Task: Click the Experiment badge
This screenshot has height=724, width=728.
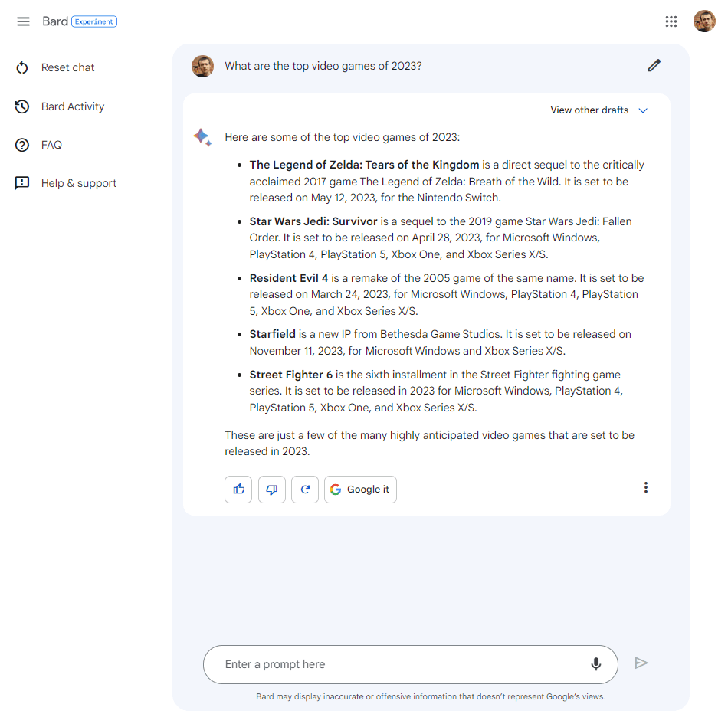Action: click(x=94, y=22)
